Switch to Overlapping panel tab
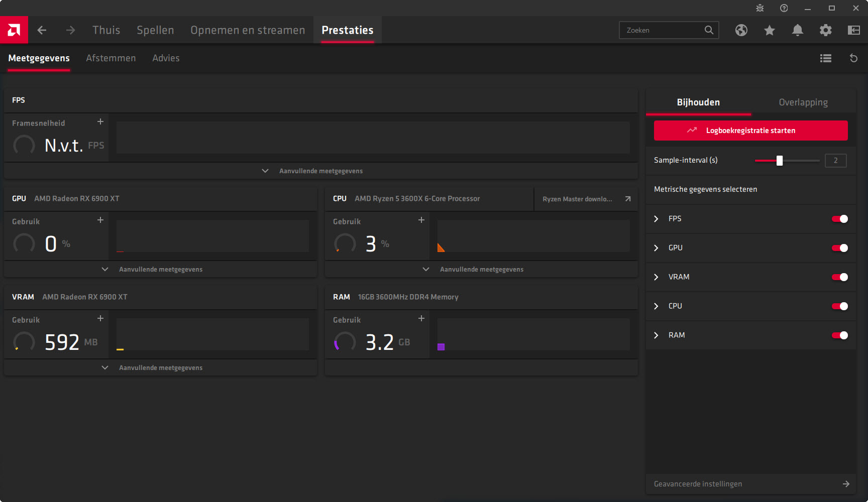This screenshot has height=502, width=868. pyautogui.click(x=803, y=102)
